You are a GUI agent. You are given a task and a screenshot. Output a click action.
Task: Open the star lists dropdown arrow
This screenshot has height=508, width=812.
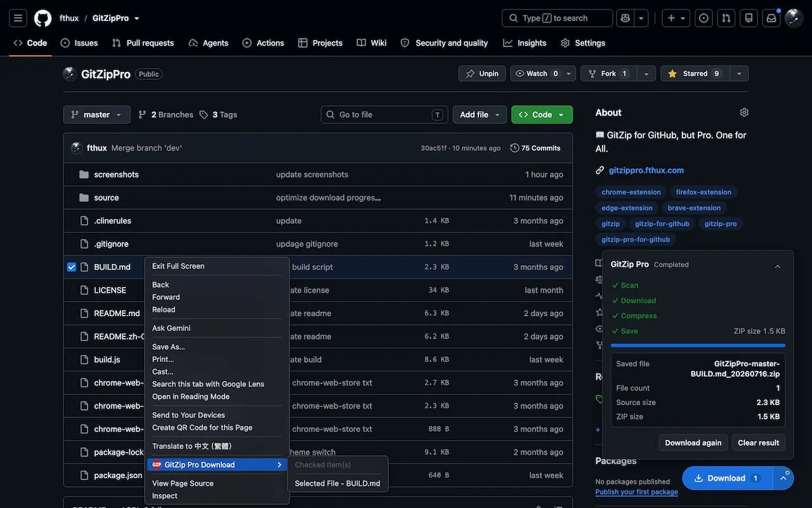tap(738, 74)
